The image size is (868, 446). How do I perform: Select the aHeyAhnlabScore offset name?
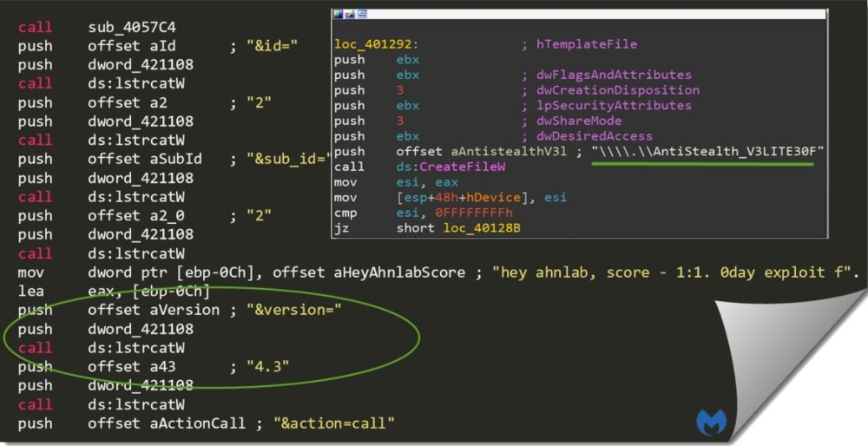coord(399,272)
